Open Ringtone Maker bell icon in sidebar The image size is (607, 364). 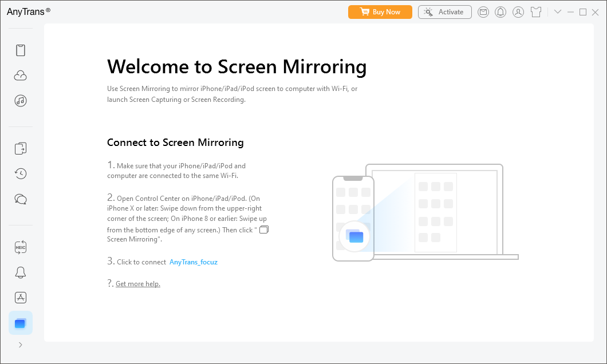pos(21,272)
